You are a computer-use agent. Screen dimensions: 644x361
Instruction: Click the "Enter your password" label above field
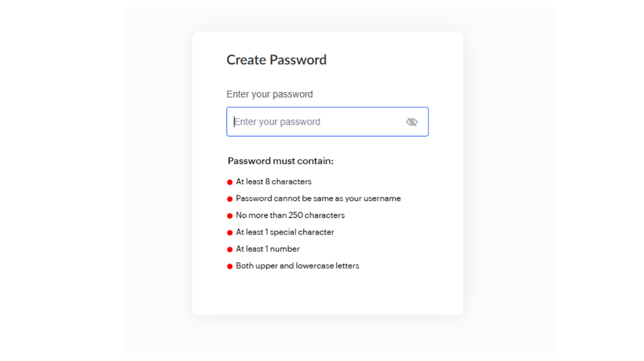[269, 94]
